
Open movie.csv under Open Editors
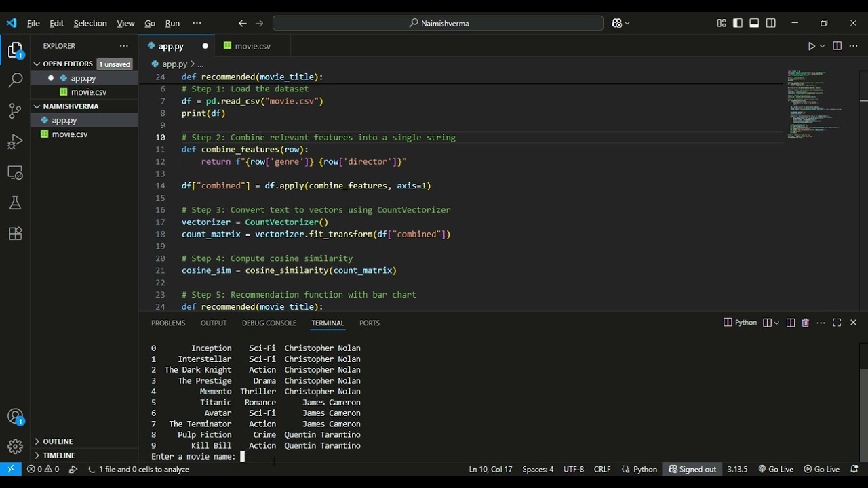[88, 92]
